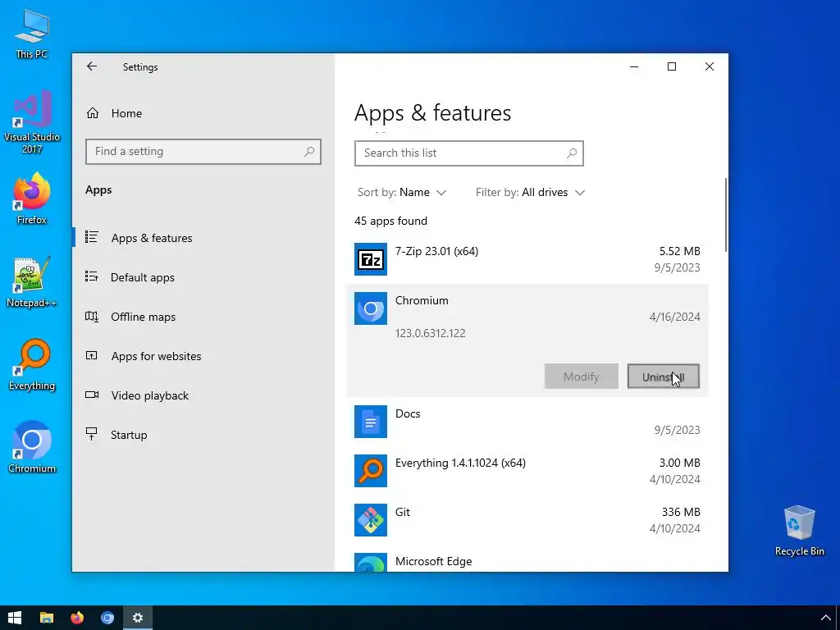Click the Uninstall button for Chromium
The image size is (840, 630).
click(663, 377)
